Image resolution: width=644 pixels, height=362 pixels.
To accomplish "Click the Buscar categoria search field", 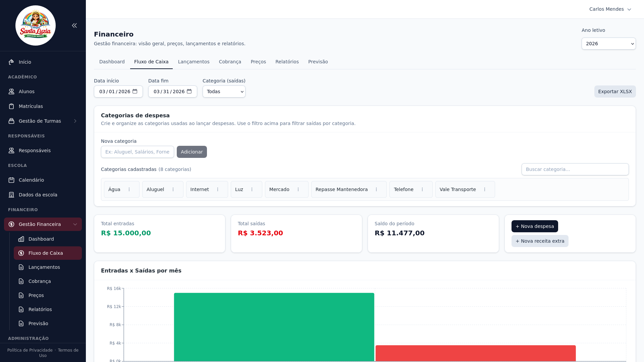I will pos(575,169).
